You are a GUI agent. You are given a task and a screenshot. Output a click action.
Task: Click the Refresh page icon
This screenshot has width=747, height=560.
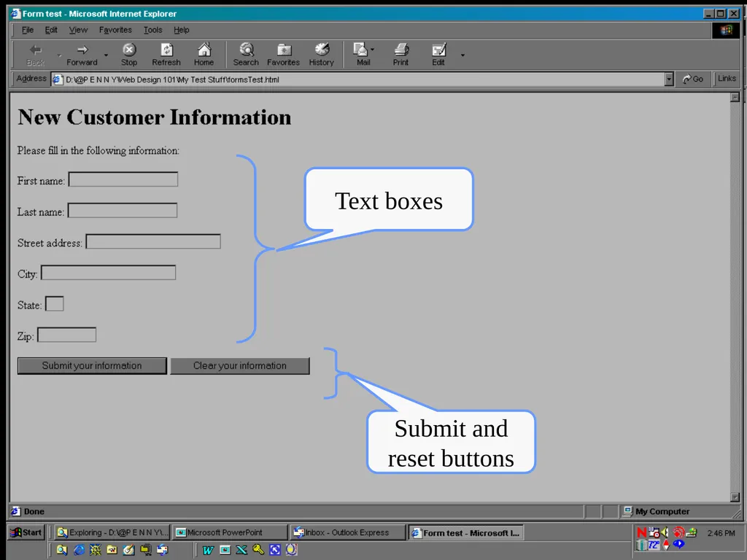[x=166, y=50]
